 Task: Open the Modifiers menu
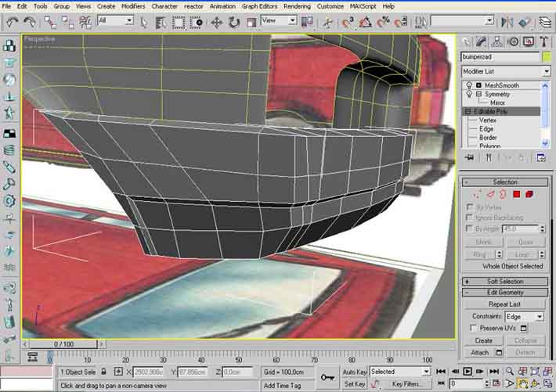132,5
